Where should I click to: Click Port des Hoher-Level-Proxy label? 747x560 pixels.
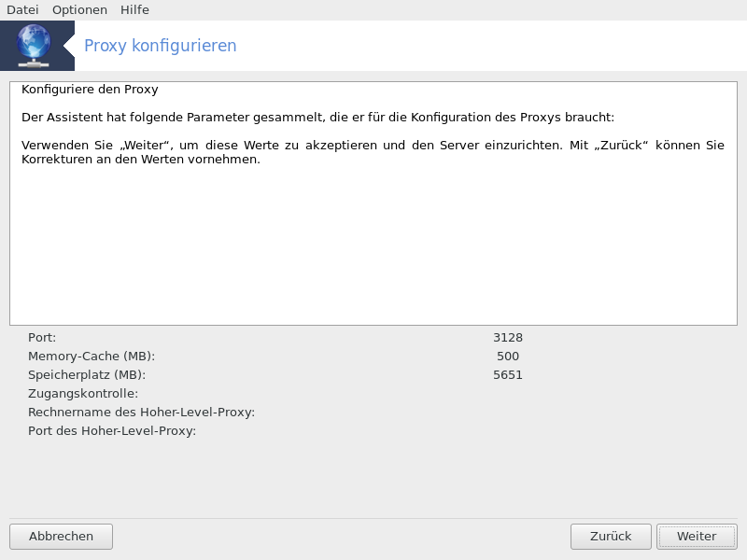click(112, 431)
